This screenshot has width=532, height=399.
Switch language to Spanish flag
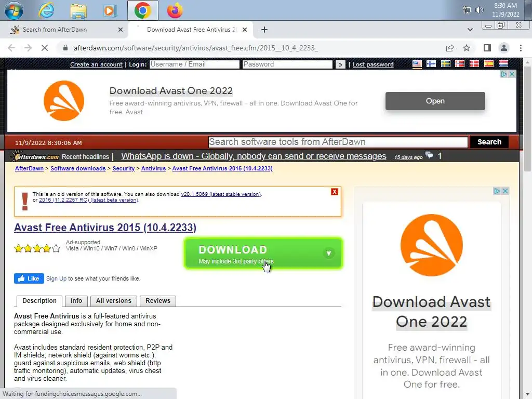tap(488, 64)
